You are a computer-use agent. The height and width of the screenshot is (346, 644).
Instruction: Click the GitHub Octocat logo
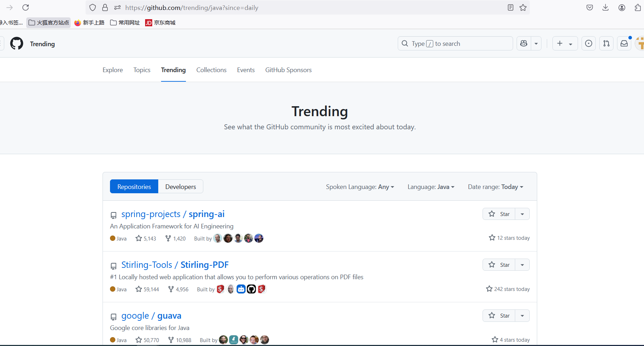[17, 43]
